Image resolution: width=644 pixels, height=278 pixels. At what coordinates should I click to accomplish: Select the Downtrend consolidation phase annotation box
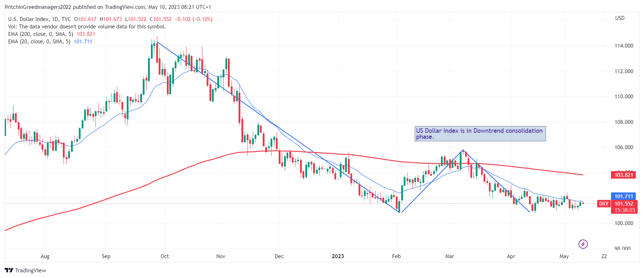(480, 134)
